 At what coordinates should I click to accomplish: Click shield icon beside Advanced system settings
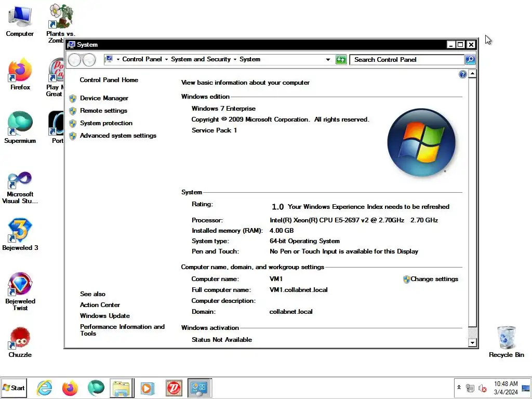point(73,136)
